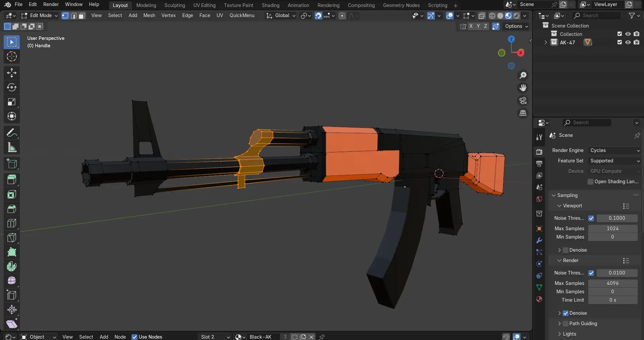This screenshot has height=340, width=644.
Task: Click the Options button in viewport header
Action: pyautogui.click(x=516, y=26)
